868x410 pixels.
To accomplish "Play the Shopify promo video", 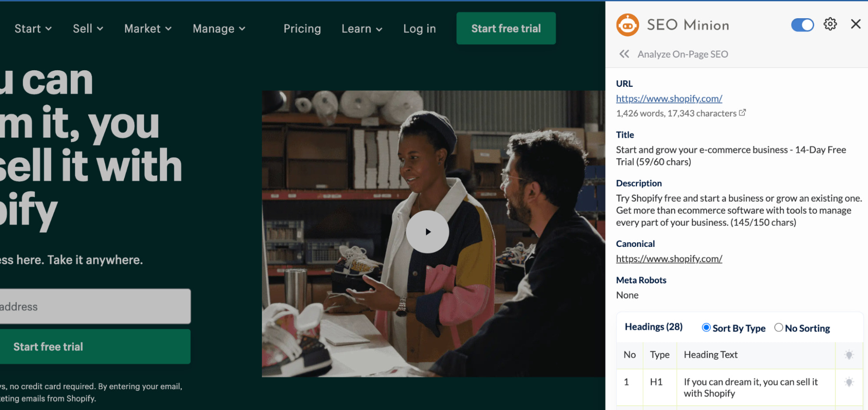I will (428, 232).
